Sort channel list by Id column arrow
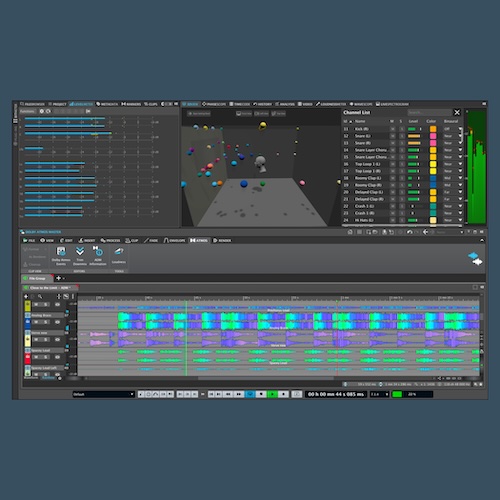 (350, 121)
